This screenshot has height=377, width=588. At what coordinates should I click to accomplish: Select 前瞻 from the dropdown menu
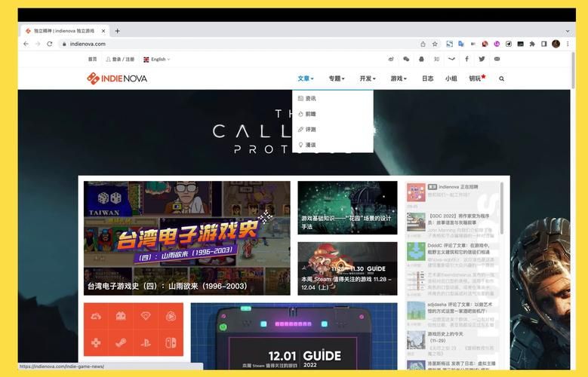pyautogui.click(x=333, y=114)
